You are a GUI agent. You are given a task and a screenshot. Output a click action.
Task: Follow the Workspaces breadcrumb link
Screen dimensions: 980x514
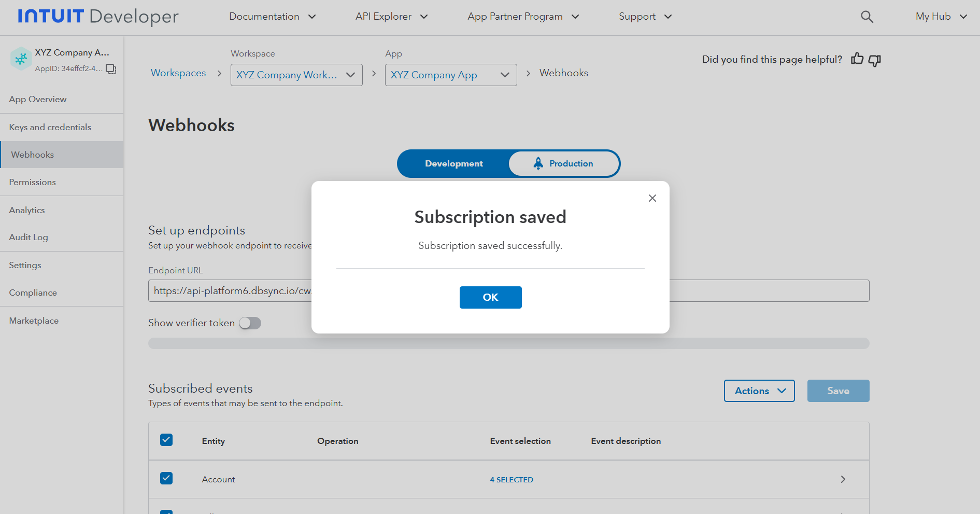point(178,73)
